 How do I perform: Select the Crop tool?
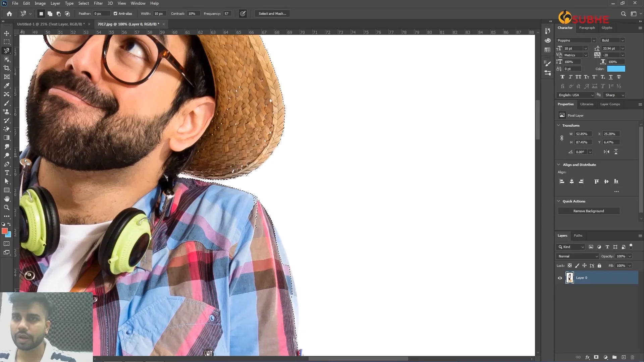7,68
